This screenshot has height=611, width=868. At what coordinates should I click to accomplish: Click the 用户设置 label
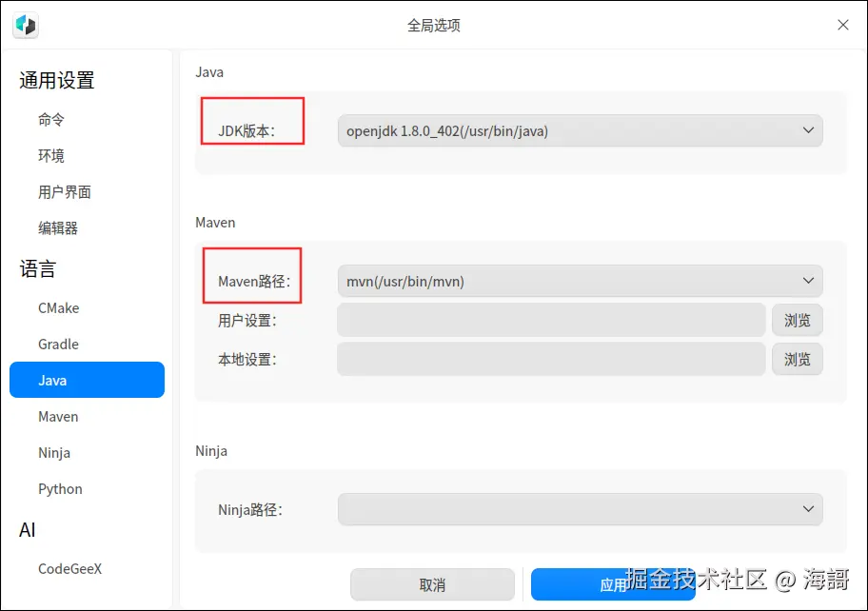pos(247,321)
